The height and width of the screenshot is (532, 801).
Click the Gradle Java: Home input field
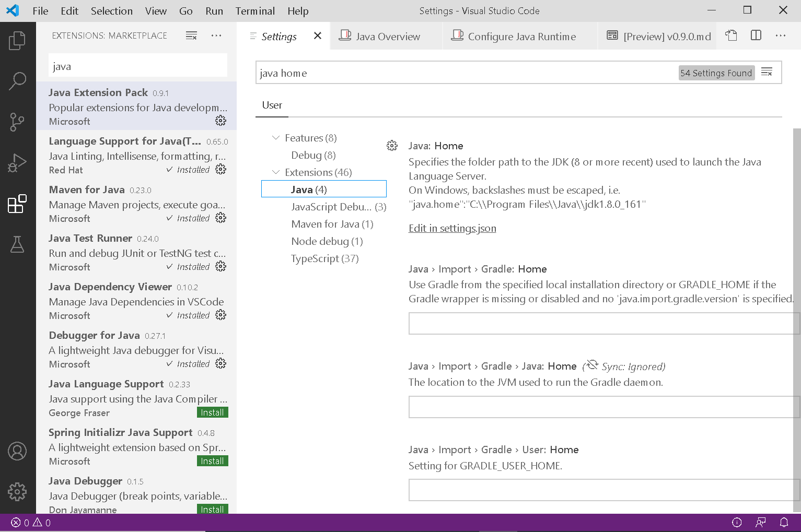(604, 407)
